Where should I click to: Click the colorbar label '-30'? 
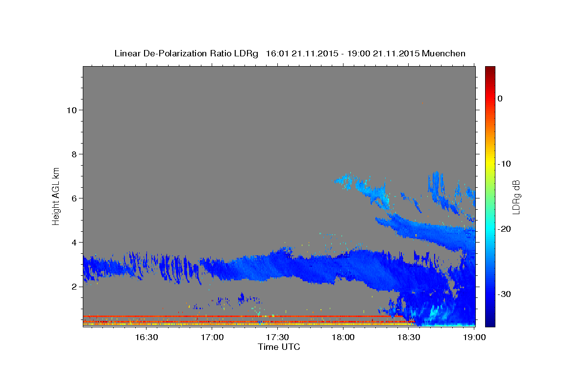point(504,294)
